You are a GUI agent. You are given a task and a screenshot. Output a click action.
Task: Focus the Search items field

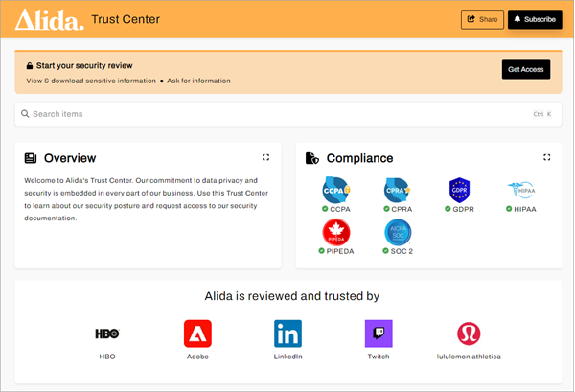[288, 114]
